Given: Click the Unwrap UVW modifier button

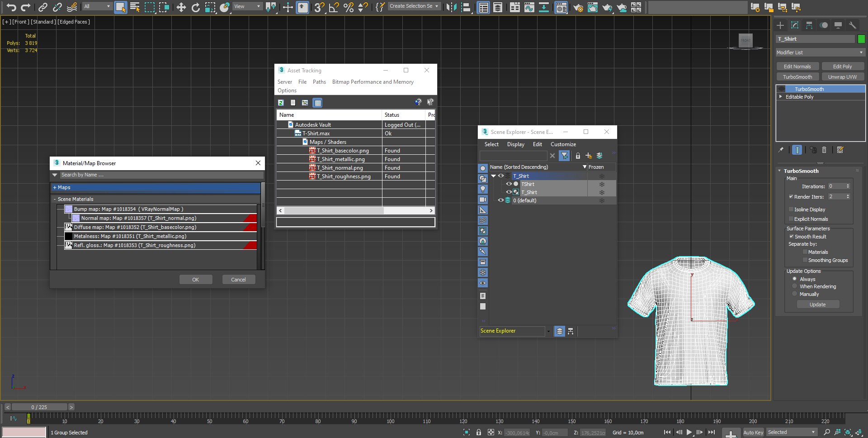Looking at the screenshot, I should [843, 77].
